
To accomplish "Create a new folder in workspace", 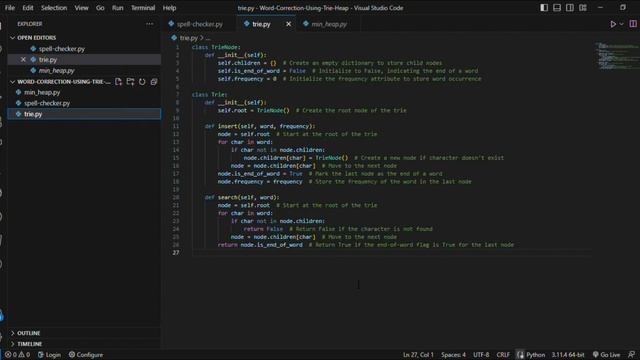I will (x=130, y=82).
